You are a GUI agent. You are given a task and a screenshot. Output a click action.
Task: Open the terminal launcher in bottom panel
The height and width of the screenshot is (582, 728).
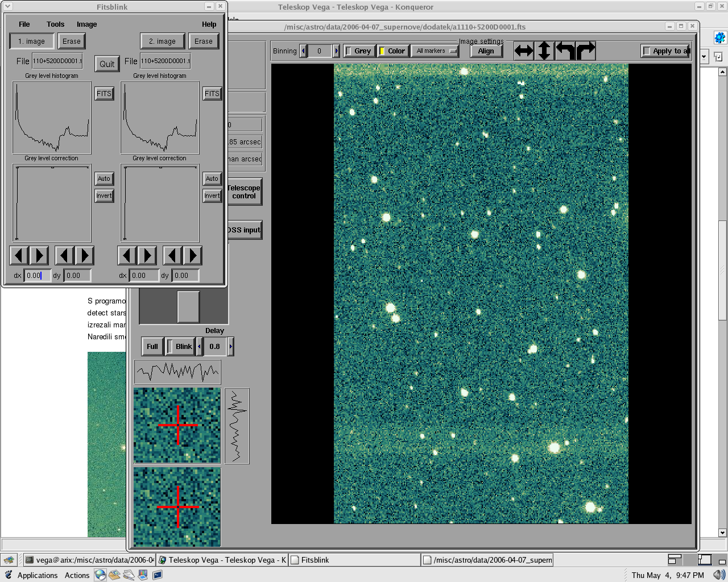(x=157, y=575)
